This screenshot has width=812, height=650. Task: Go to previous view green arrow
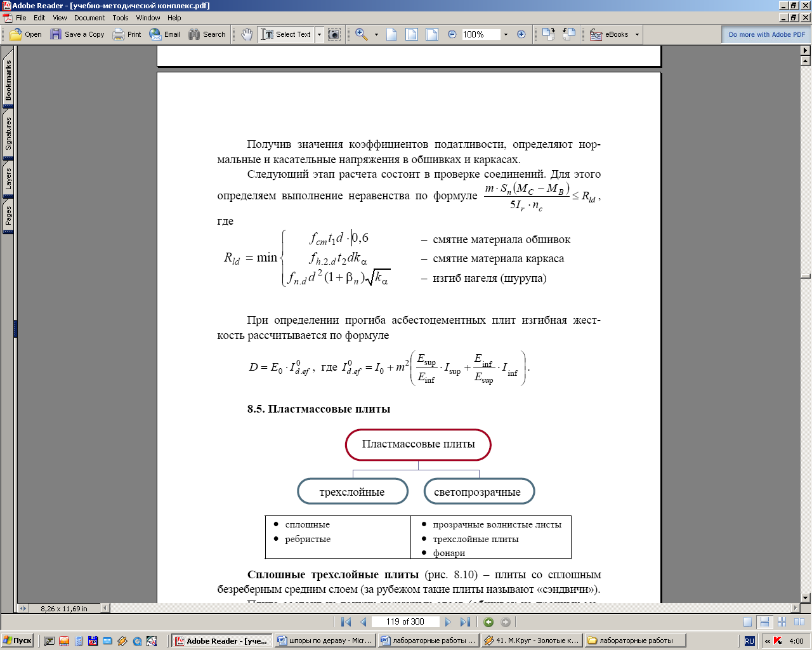488,622
